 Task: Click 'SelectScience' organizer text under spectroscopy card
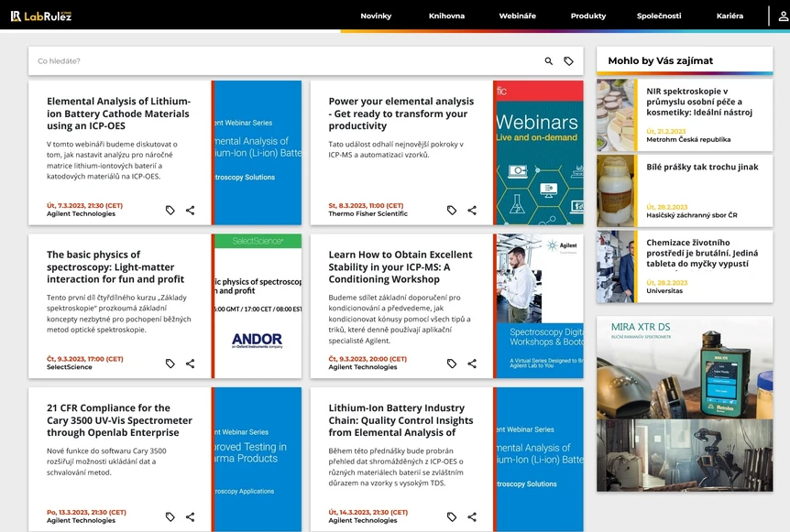(x=70, y=367)
